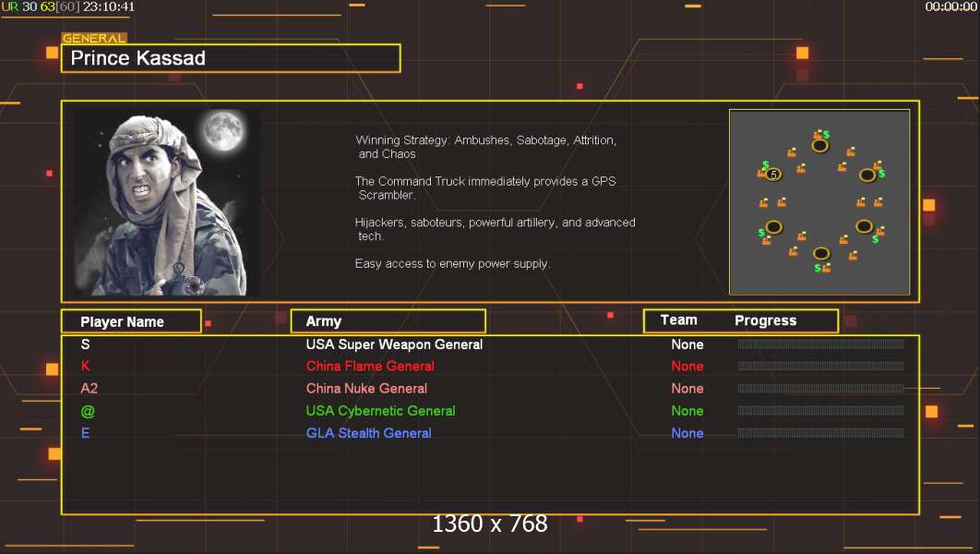Click the Team column header
Screen dimensions: 980x554
click(679, 320)
